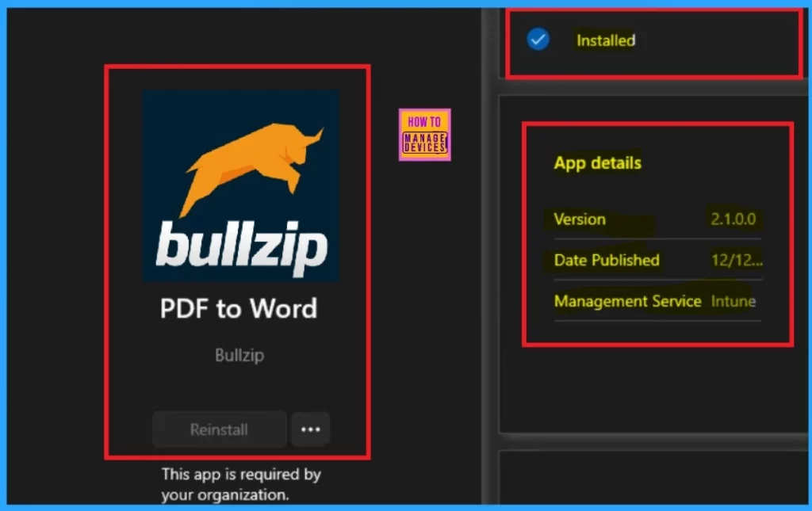Select version value 2.1.0.0
This screenshot has width=812, height=511.
(733, 219)
